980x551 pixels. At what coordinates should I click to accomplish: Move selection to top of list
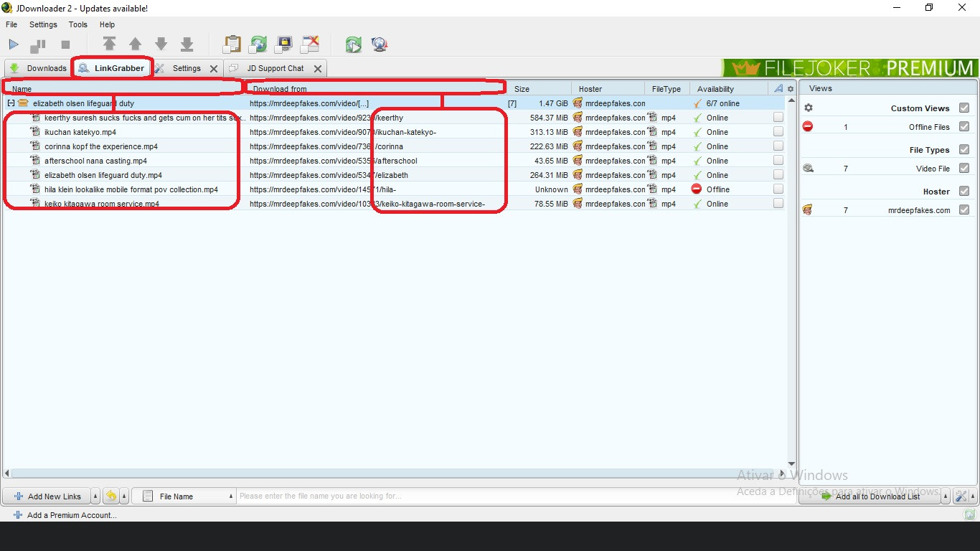pyautogui.click(x=109, y=44)
